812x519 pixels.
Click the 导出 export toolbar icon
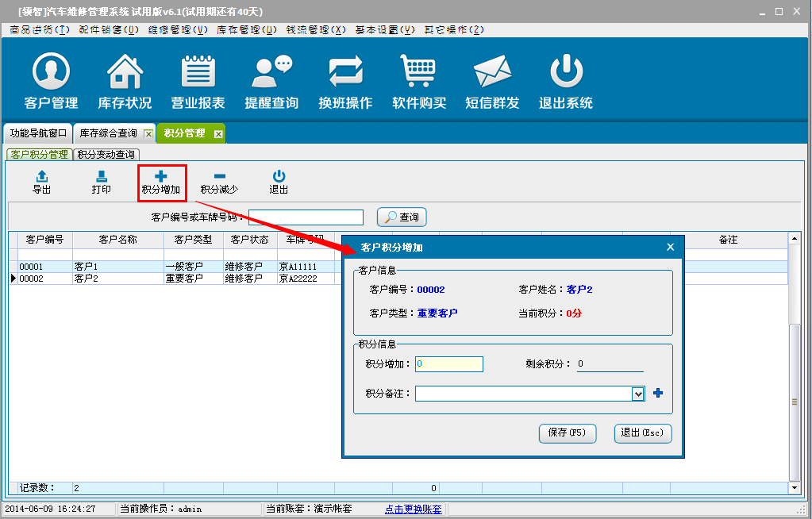point(42,183)
